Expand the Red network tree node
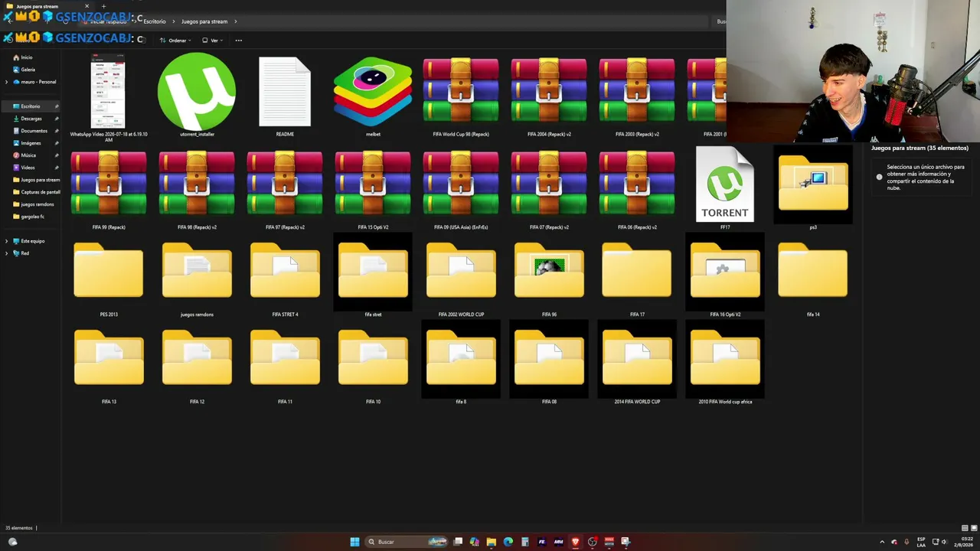 tap(6, 253)
